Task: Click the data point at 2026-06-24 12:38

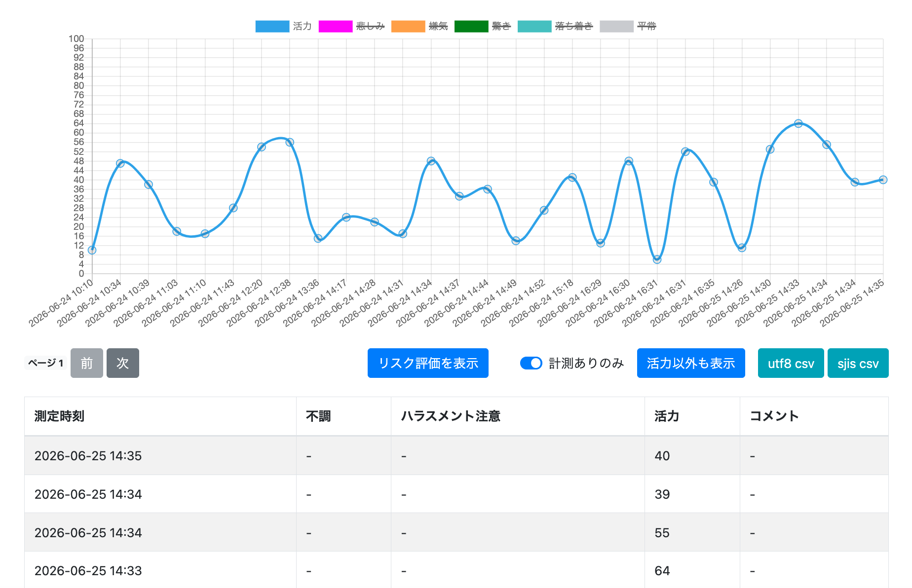Action: (290, 142)
